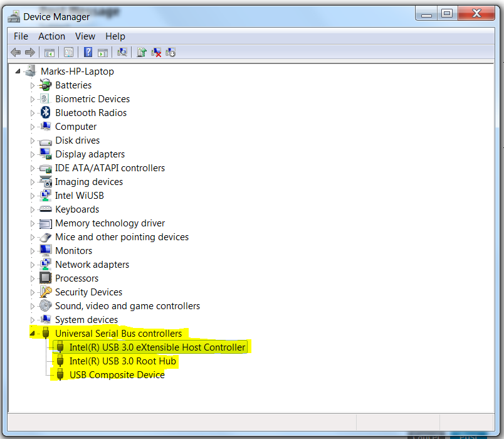Screen dimensions: 504x439
Task: Minimize the Device Manager window
Action: [426, 14]
